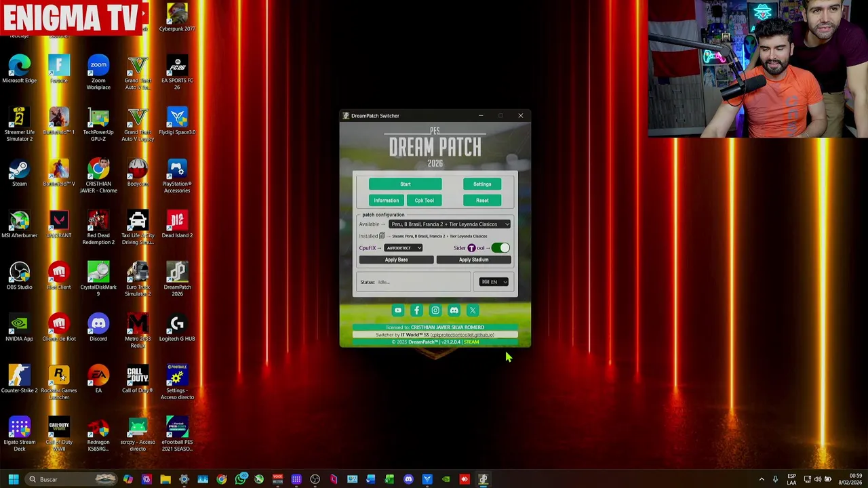The width and height of the screenshot is (868, 488).
Task: Show hidden system tray icons
Action: pos(762,479)
